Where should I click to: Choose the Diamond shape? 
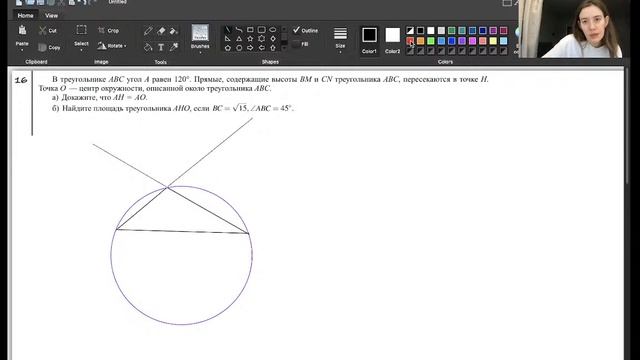(273, 39)
